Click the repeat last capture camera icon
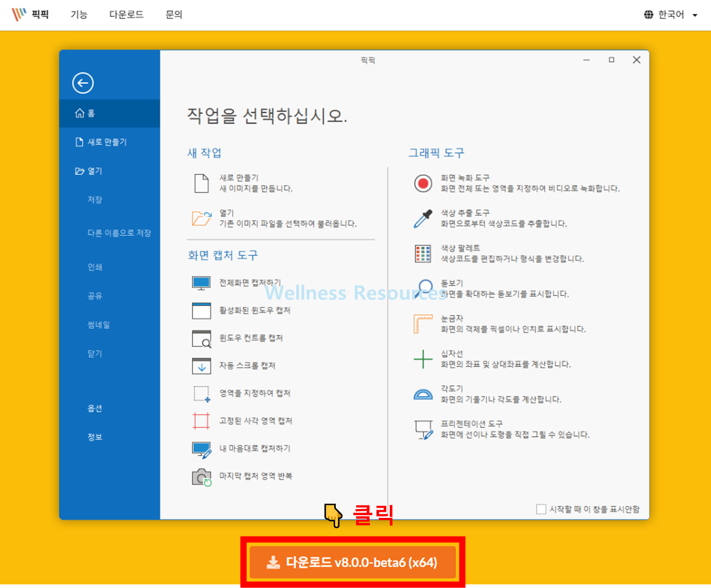Screen dimensions: 711x588 (x=202, y=477)
